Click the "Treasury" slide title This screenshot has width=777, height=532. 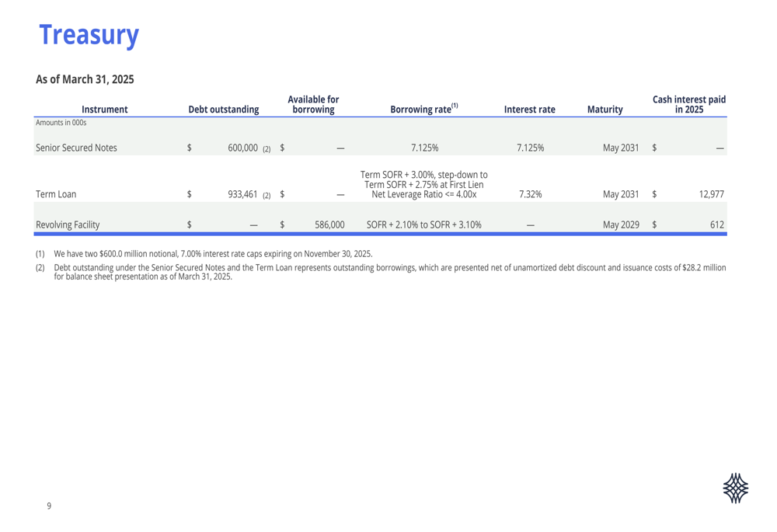(89, 35)
